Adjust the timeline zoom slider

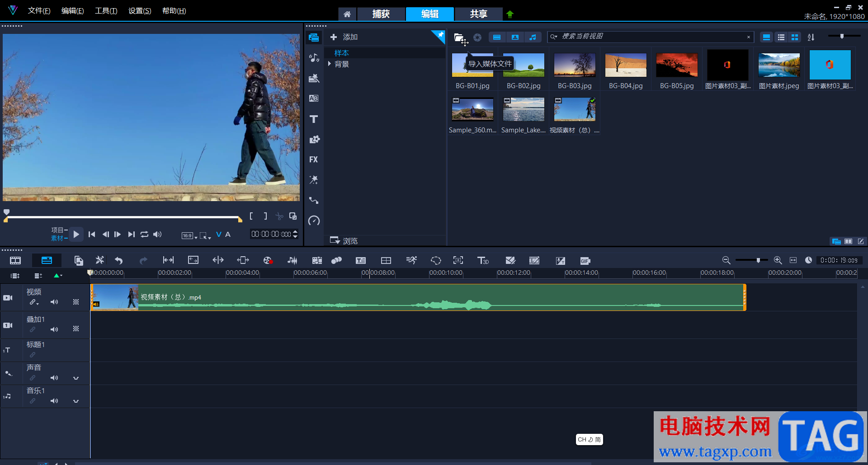click(x=758, y=260)
